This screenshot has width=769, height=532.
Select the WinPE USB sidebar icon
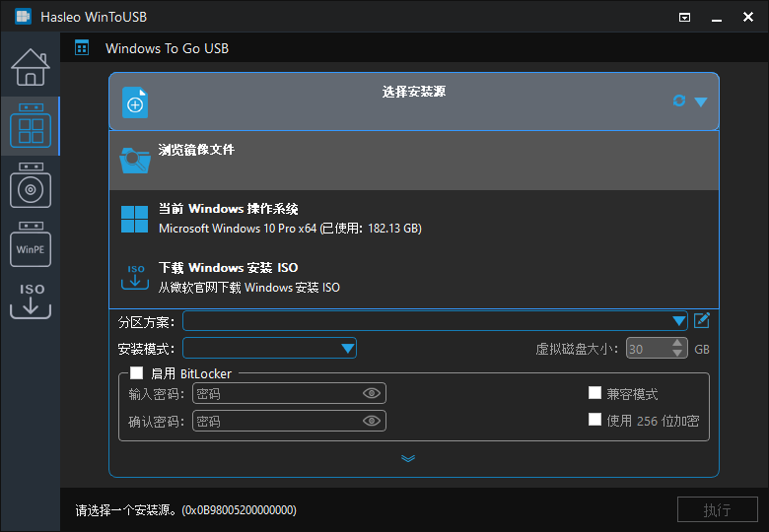click(x=30, y=245)
